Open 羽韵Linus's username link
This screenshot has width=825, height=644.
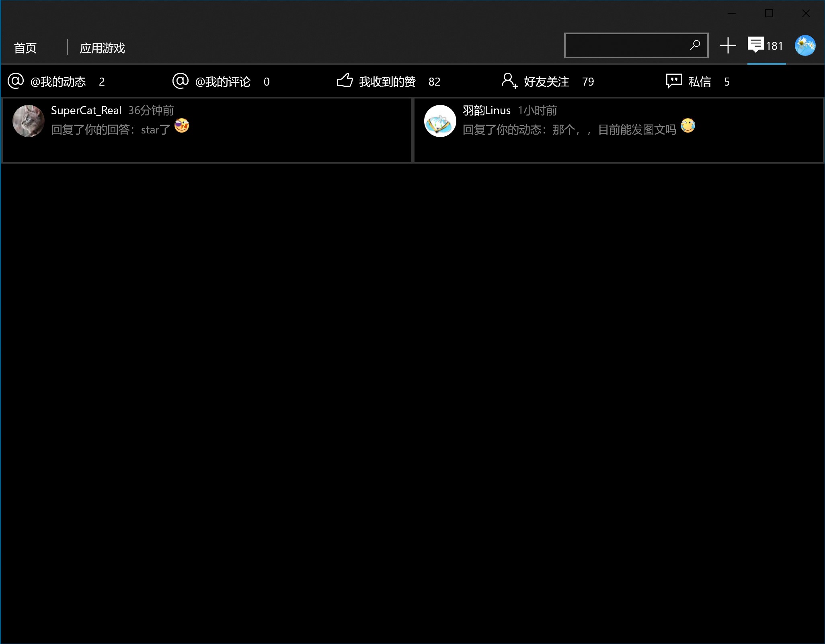pos(486,111)
